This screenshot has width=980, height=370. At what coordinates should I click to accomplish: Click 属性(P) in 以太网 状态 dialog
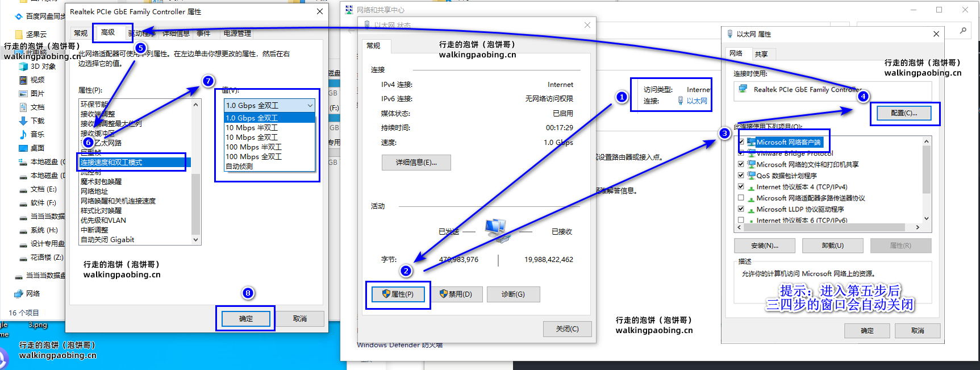398,294
